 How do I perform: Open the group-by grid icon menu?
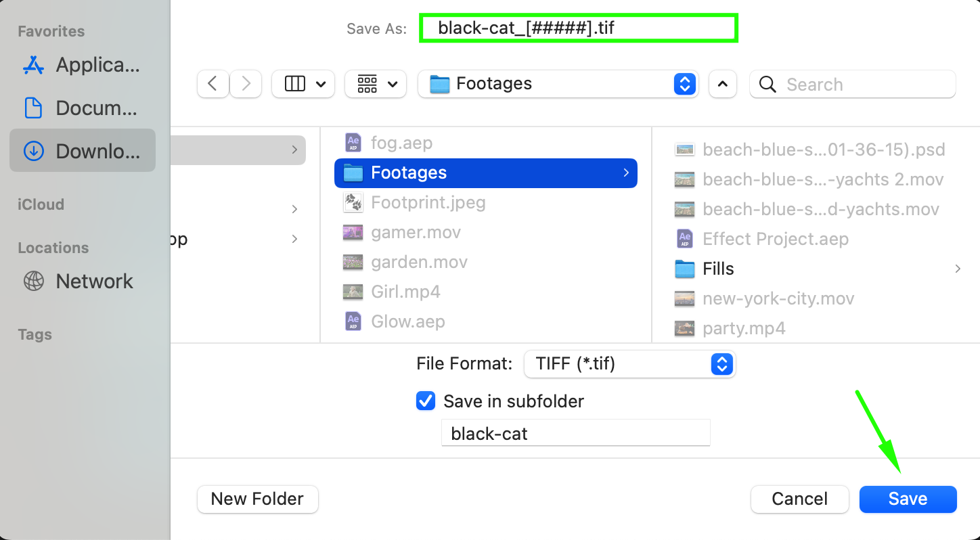point(375,84)
